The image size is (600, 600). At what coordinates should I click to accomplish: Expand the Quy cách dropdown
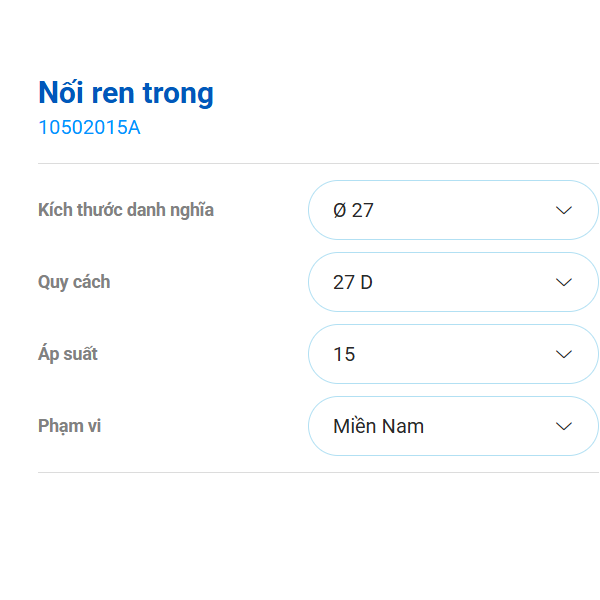click(x=452, y=282)
